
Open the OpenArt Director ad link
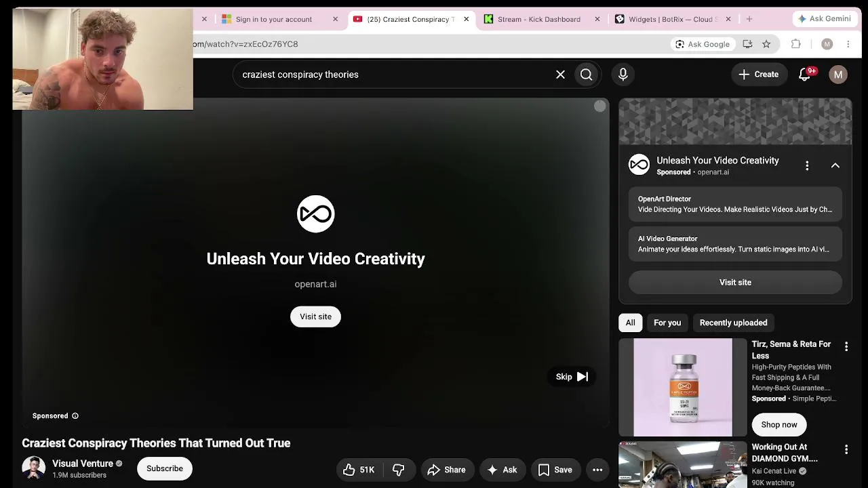(735, 204)
